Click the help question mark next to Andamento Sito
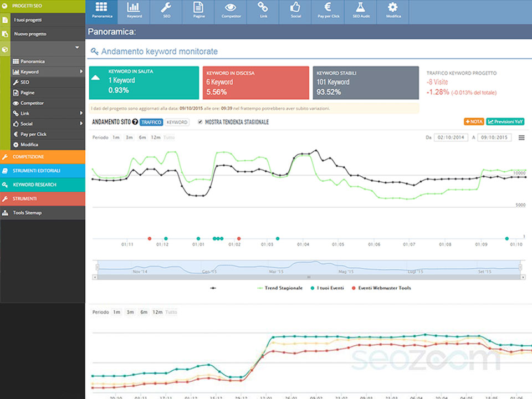 coord(135,122)
